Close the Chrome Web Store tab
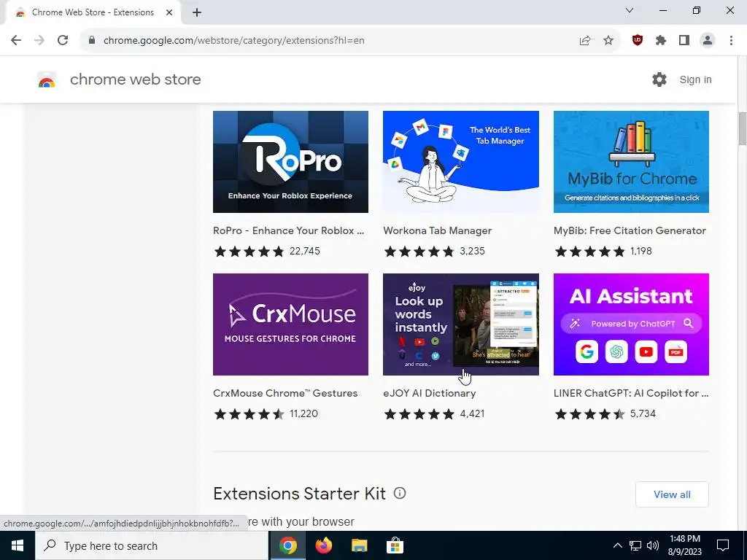This screenshot has height=560, width=747. pos(169,12)
